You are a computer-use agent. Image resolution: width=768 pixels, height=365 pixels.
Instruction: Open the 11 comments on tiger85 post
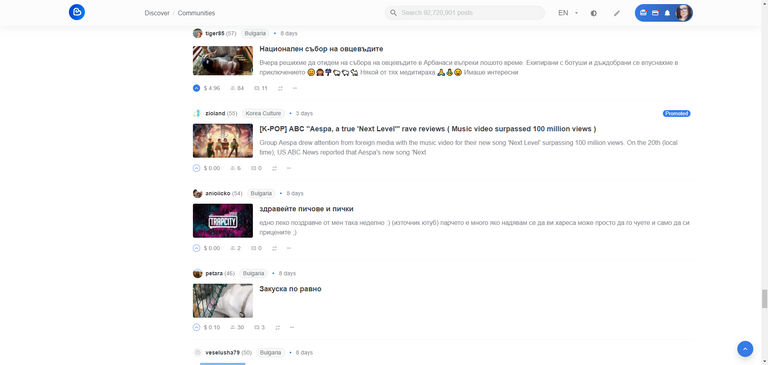coord(261,88)
